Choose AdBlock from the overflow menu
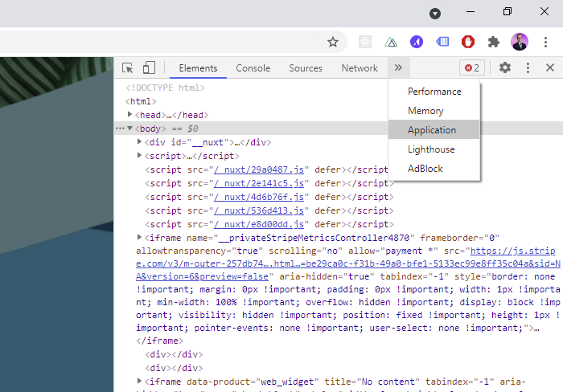 pyautogui.click(x=434, y=168)
